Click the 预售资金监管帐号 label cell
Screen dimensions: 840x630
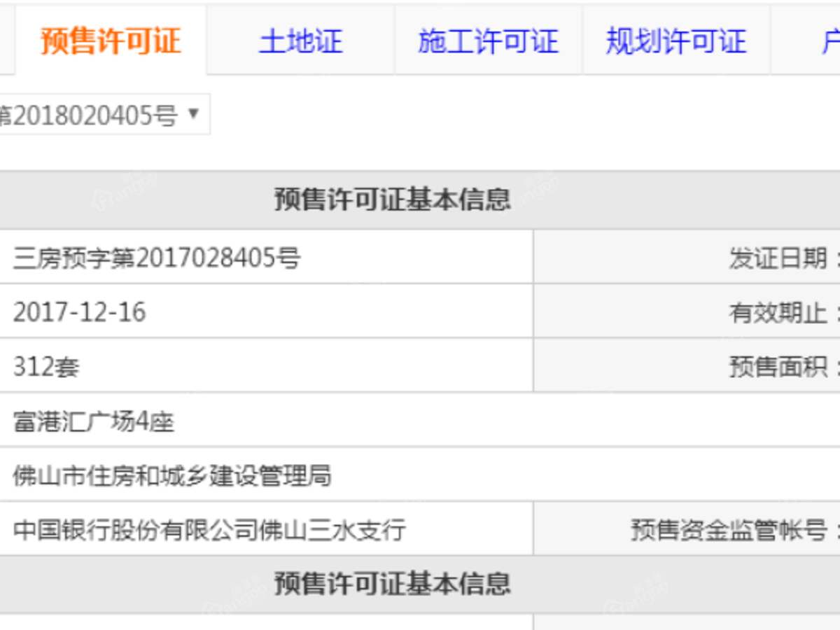coord(734,530)
